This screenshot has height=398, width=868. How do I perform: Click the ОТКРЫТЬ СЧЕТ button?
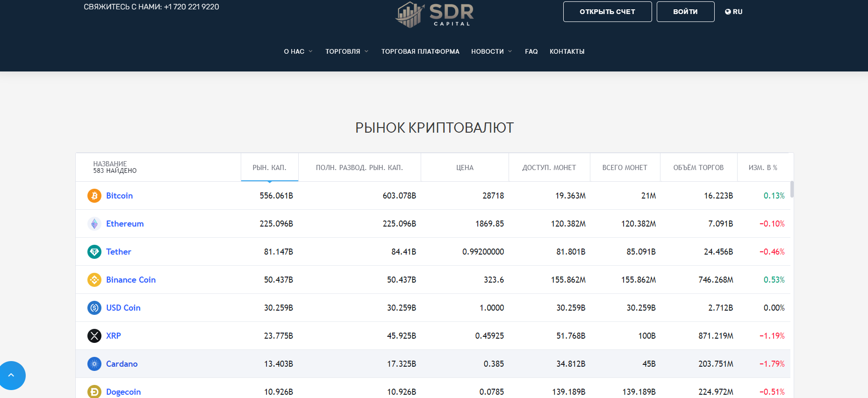(x=607, y=12)
